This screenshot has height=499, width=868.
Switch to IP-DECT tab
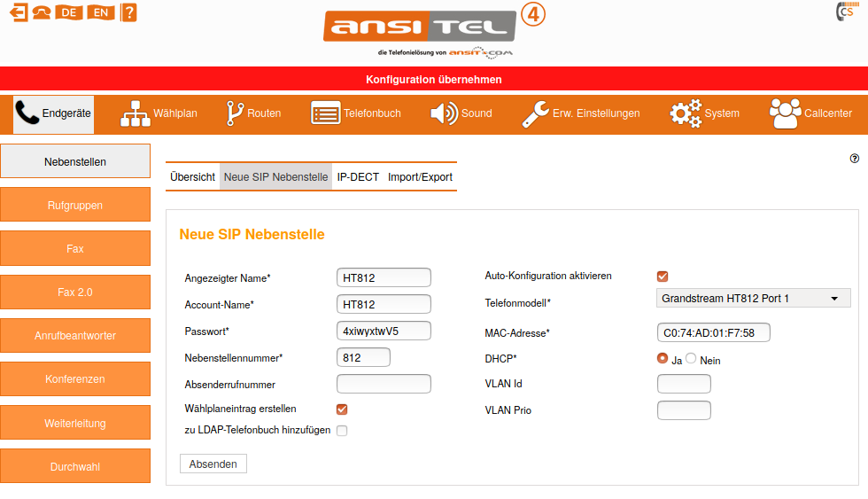358,177
